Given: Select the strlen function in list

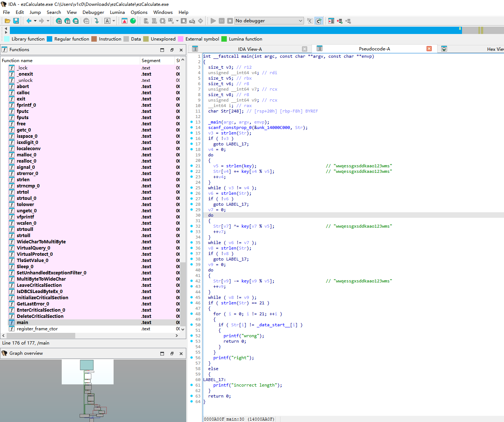Looking at the screenshot, I should coord(23,179).
